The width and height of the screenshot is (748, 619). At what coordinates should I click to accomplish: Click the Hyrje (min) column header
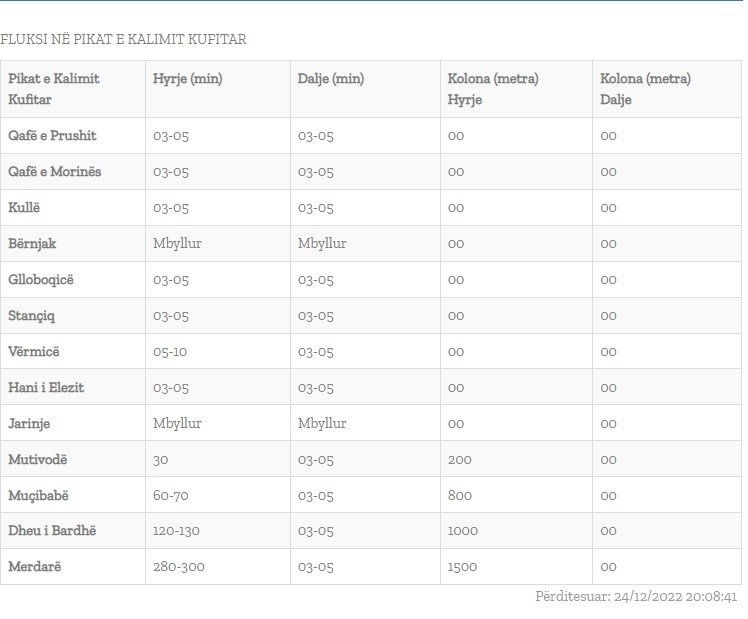click(x=188, y=79)
